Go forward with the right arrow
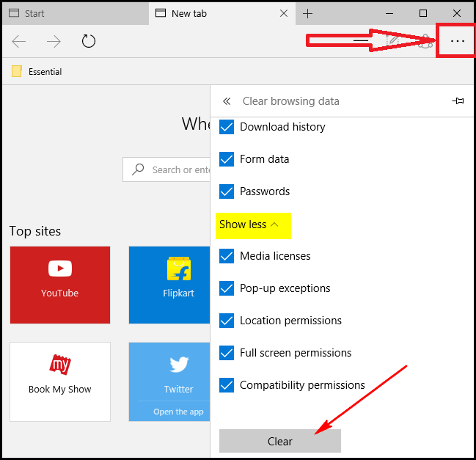 (x=54, y=41)
